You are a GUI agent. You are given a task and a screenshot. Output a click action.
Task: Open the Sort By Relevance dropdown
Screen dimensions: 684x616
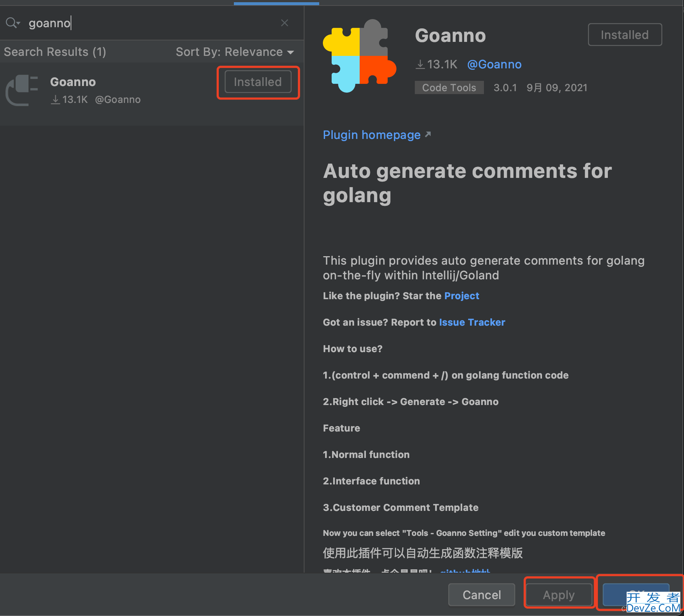(235, 52)
